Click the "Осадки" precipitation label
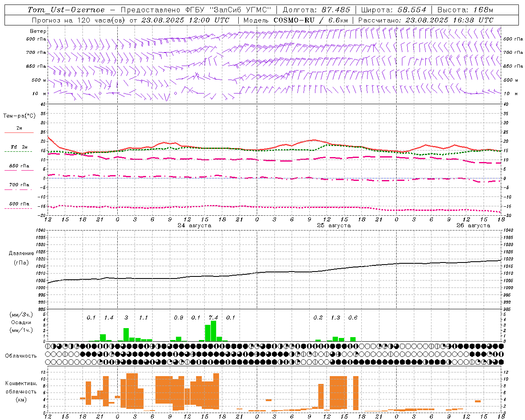 pyautogui.click(x=21, y=322)
